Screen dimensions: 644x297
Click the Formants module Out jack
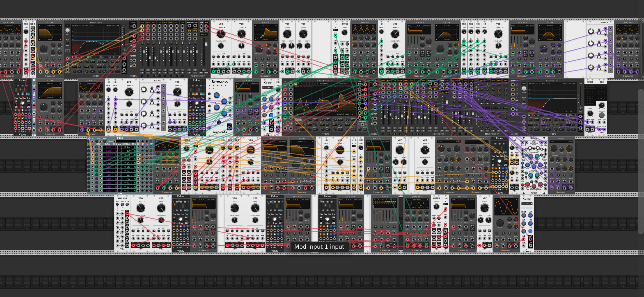pos(229,128)
